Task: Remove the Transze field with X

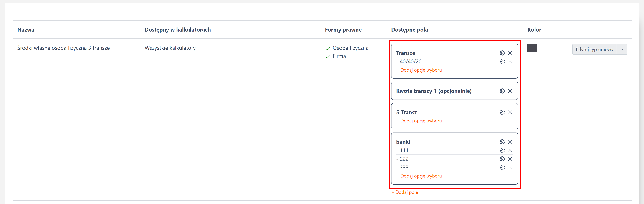Action: [510, 53]
